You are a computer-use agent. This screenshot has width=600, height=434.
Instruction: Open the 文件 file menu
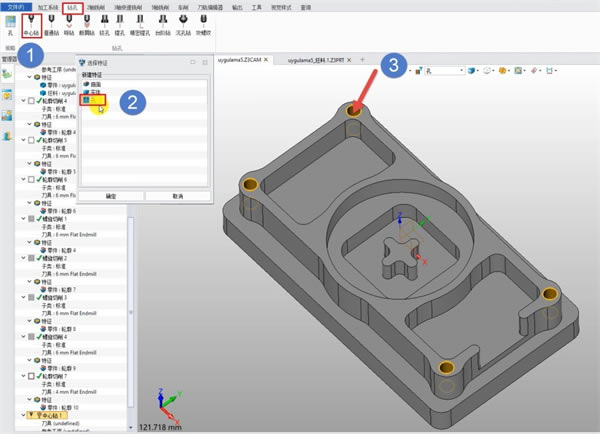(x=16, y=7)
